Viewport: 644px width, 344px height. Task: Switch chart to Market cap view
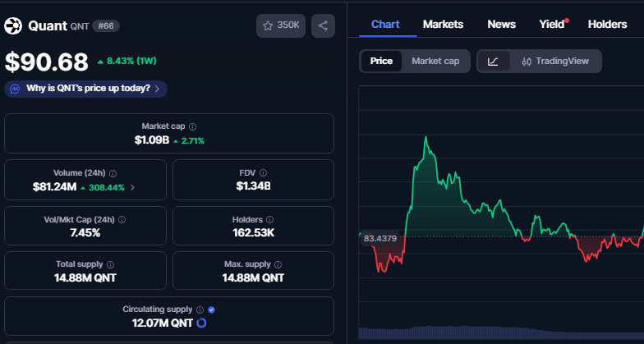(435, 61)
